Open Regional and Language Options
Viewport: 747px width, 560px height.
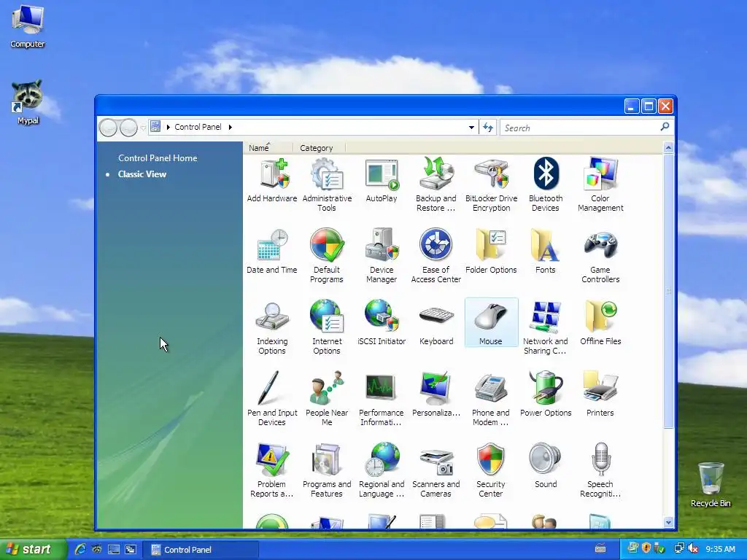[x=381, y=470]
